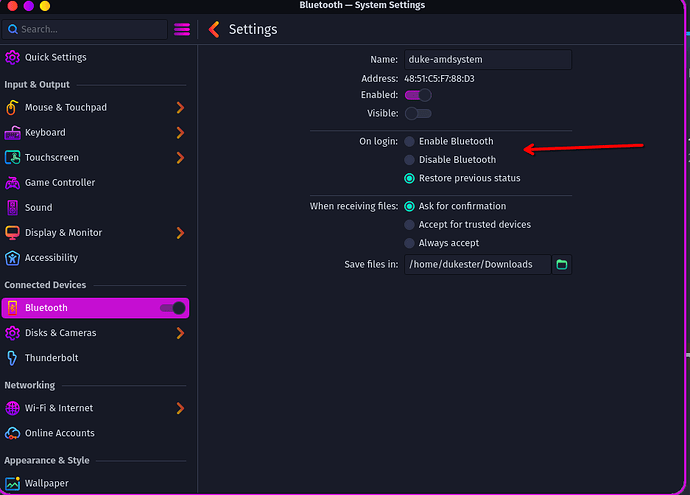Open Thunderbolt via its lightning icon
The height and width of the screenshot is (495, 690).
(x=13, y=358)
